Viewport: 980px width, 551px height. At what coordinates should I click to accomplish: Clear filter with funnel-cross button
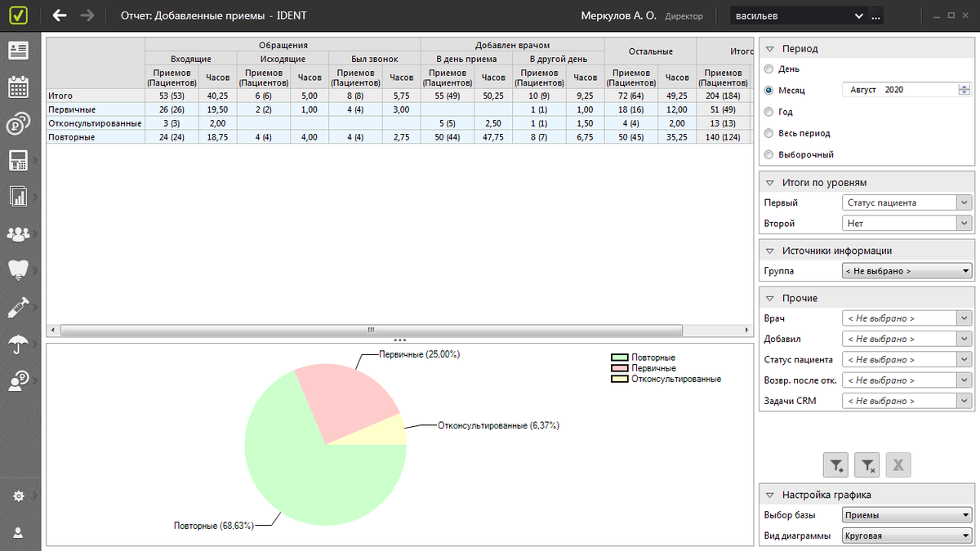pyautogui.click(x=867, y=466)
